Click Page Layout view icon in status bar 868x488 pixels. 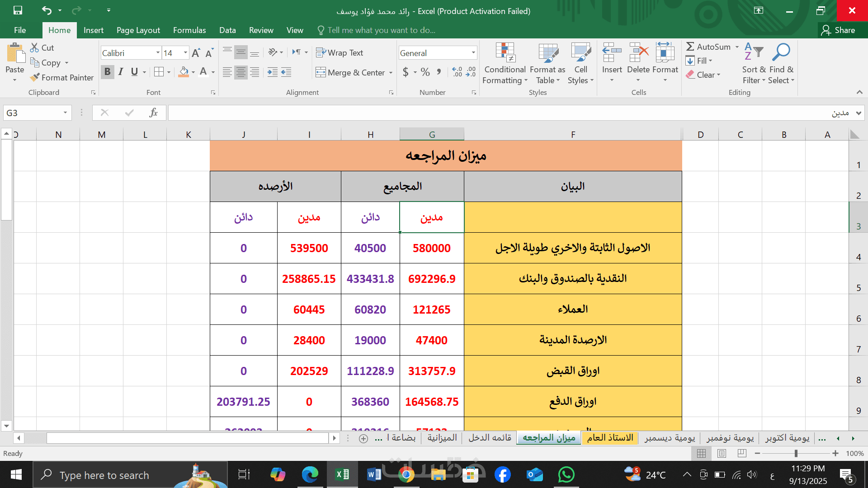(x=722, y=453)
